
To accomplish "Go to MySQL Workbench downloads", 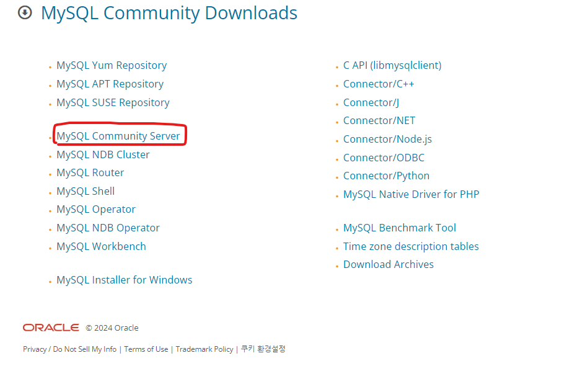I will (x=101, y=246).
